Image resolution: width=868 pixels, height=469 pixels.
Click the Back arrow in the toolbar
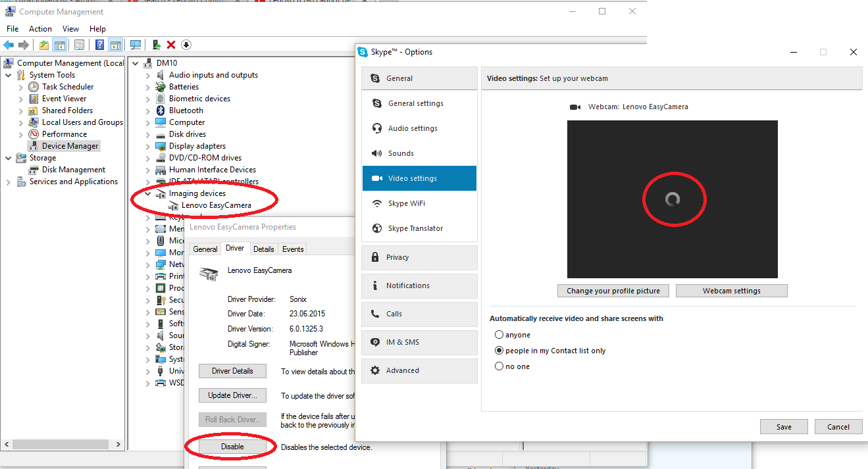pyautogui.click(x=9, y=45)
